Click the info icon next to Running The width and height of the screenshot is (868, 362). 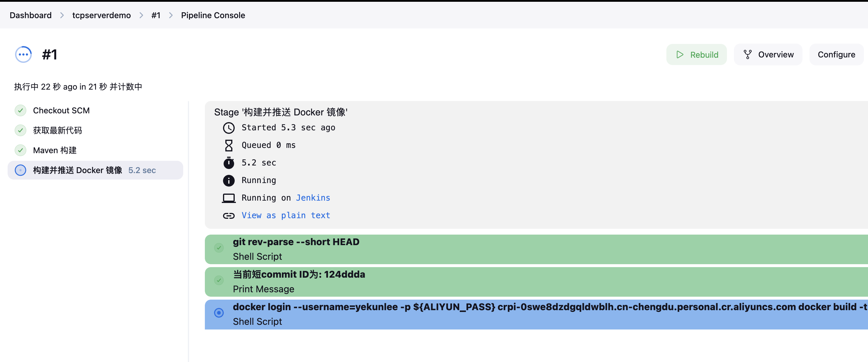(x=229, y=180)
